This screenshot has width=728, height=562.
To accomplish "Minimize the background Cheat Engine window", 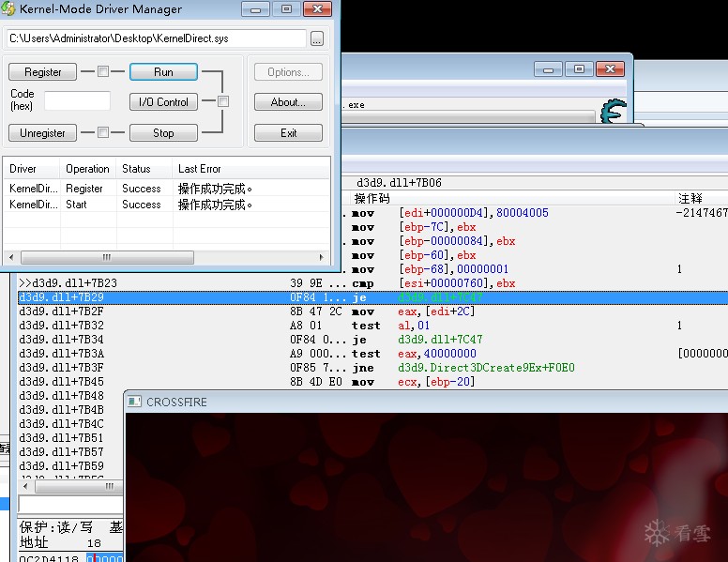I will (x=548, y=69).
